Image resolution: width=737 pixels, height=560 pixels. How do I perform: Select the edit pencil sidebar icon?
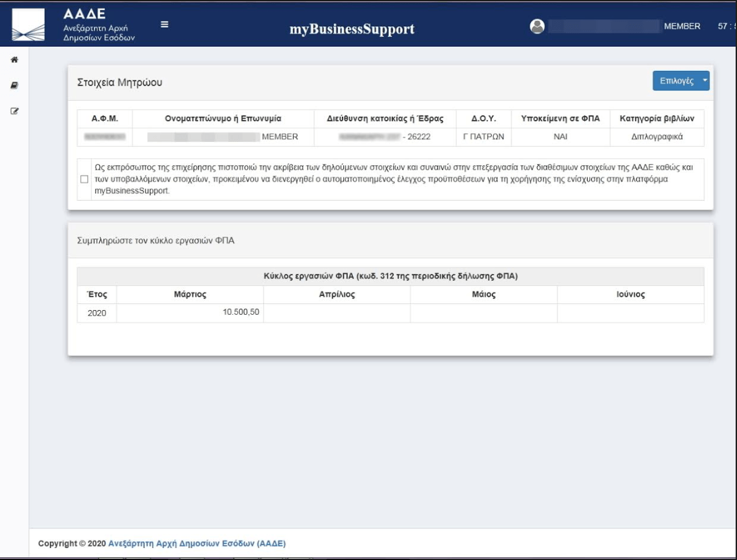[x=14, y=110]
